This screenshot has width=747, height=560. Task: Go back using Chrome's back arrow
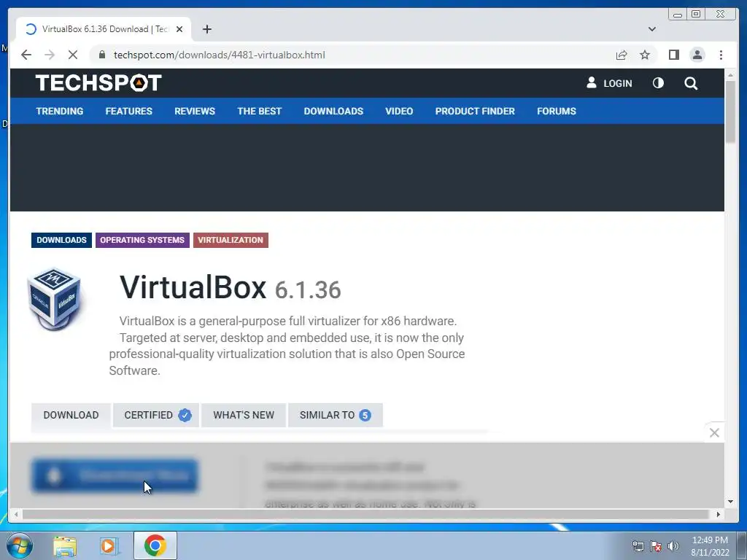[x=26, y=55]
